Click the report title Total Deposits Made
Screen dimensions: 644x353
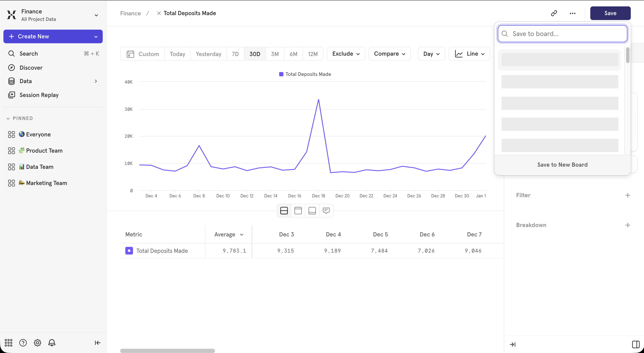(190, 13)
